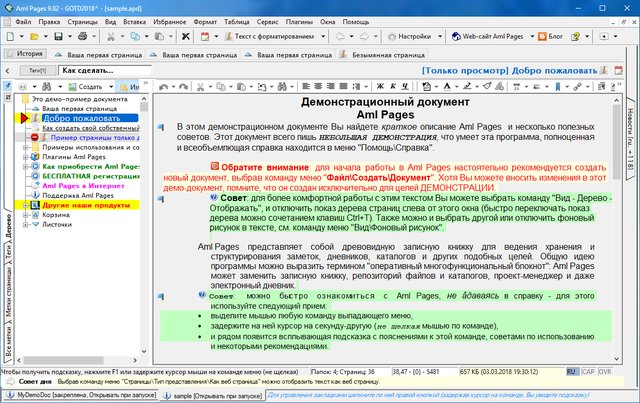This screenshot has height=403, width=640.
Task: Expand the Плагины Aml Pages tree node
Action: (26, 157)
